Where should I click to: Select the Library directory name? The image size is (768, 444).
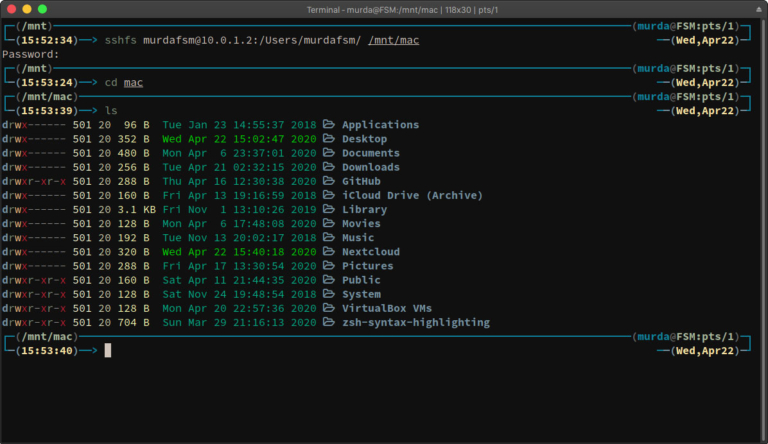(x=364, y=209)
